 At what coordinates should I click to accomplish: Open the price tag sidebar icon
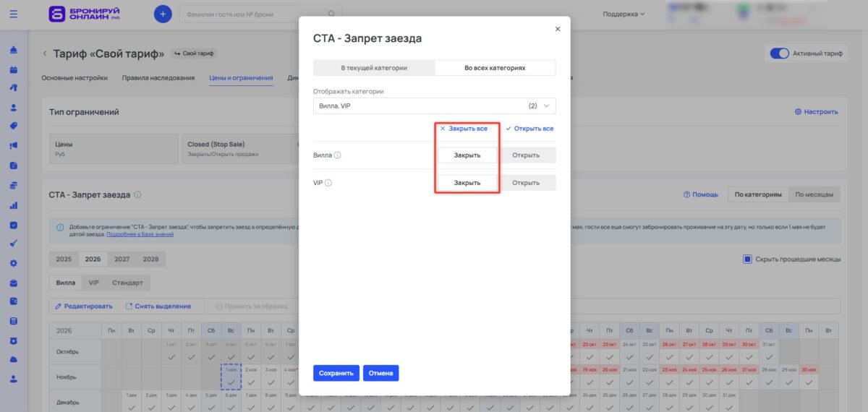[x=14, y=126]
